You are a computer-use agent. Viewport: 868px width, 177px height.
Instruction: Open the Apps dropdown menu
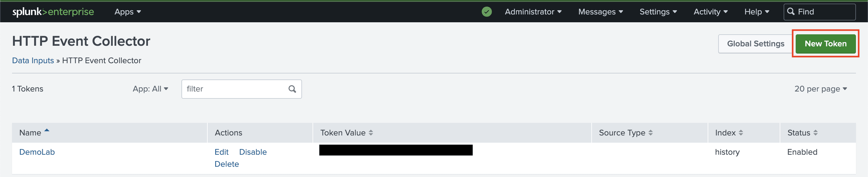[x=127, y=12]
